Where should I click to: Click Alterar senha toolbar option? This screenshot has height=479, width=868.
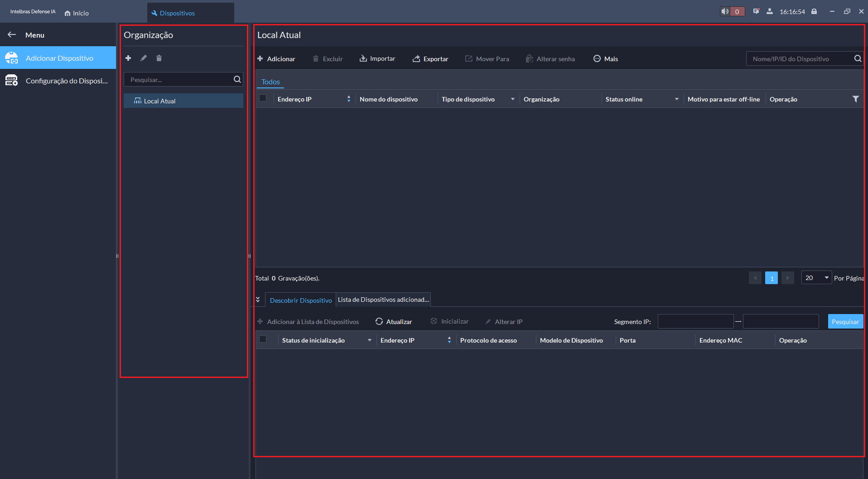click(550, 59)
